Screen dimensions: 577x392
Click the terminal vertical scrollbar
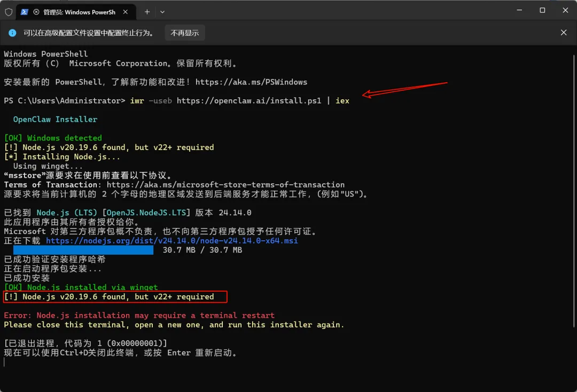click(x=574, y=191)
